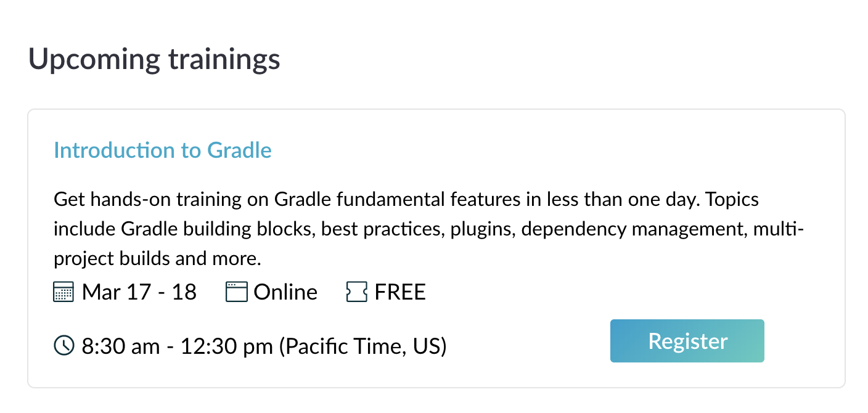Viewport: 868px width, 413px height.
Task: Click the Upcoming trainings heading
Action: click(x=155, y=59)
